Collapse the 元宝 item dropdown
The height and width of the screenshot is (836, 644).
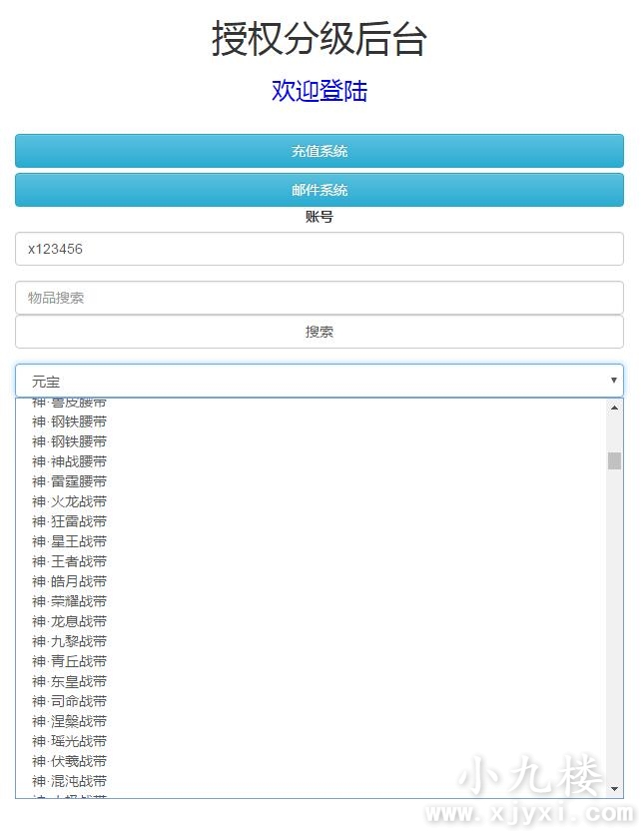(320, 382)
